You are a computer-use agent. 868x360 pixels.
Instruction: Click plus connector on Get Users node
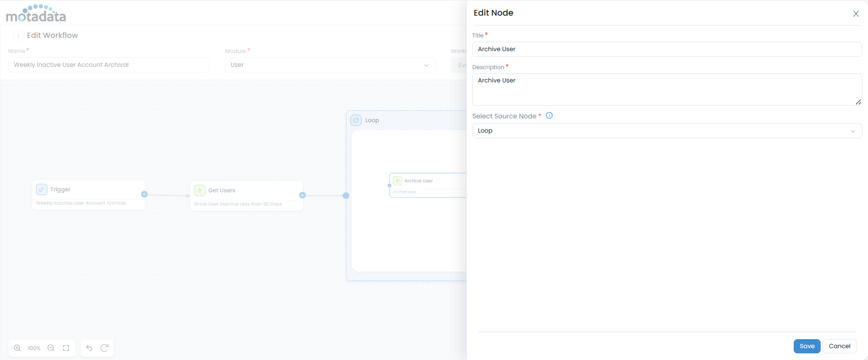click(302, 195)
